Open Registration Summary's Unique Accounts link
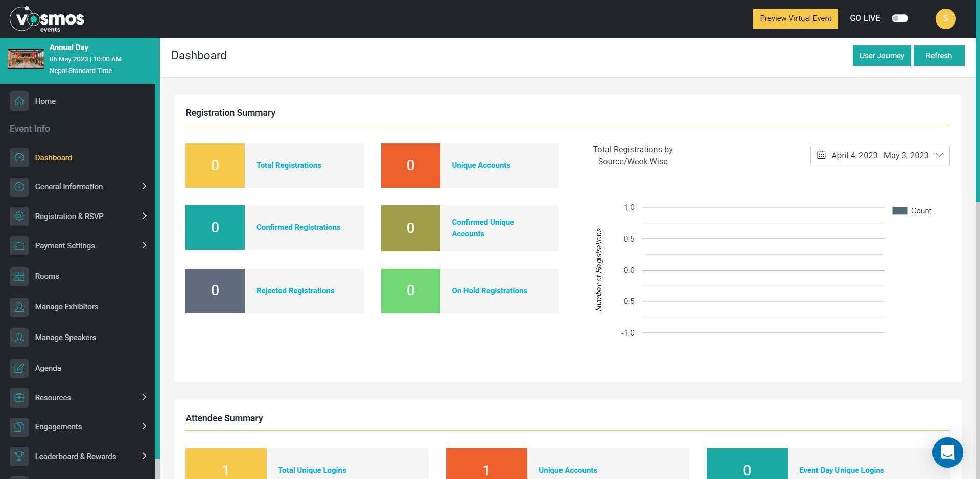The image size is (980, 479). click(x=481, y=165)
